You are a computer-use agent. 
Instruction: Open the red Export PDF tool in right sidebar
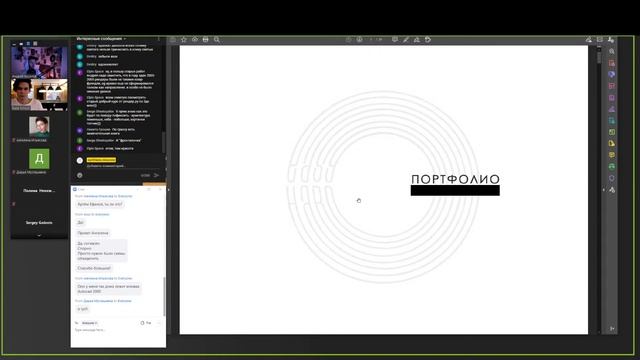(x=612, y=63)
